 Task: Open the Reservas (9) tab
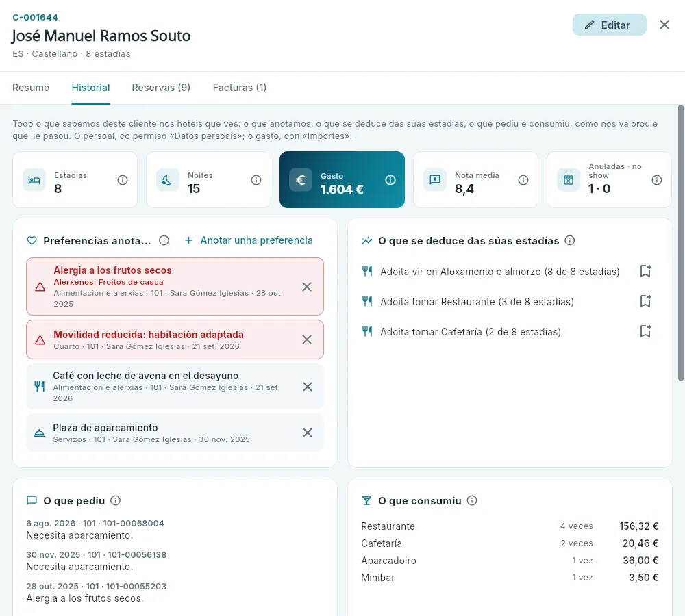161,88
